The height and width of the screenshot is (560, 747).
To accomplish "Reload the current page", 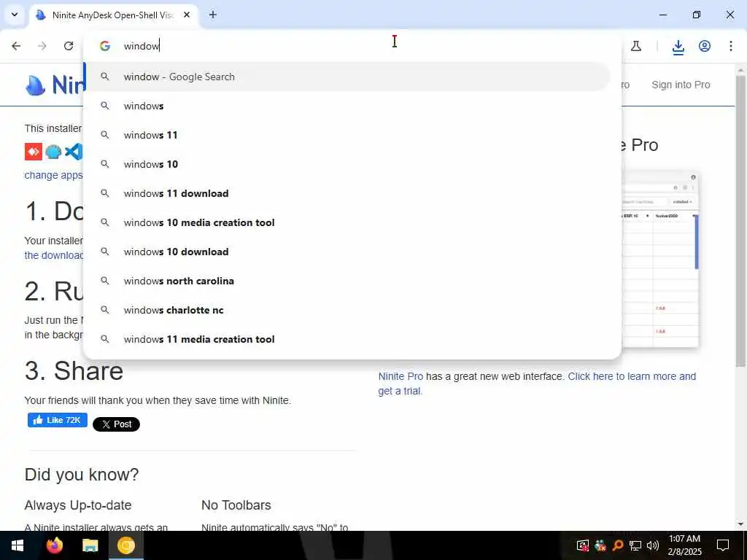I will coord(69,46).
